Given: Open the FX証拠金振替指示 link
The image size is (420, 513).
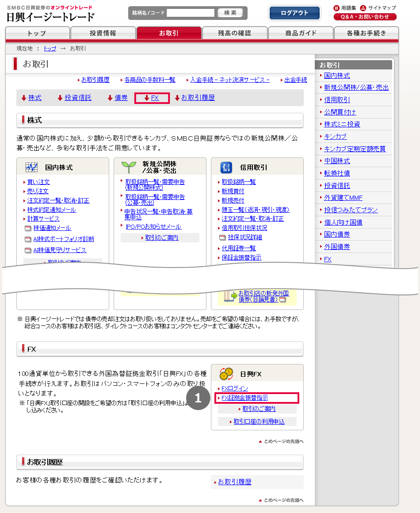Looking at the screenshot, I should [x=244, y=398].
